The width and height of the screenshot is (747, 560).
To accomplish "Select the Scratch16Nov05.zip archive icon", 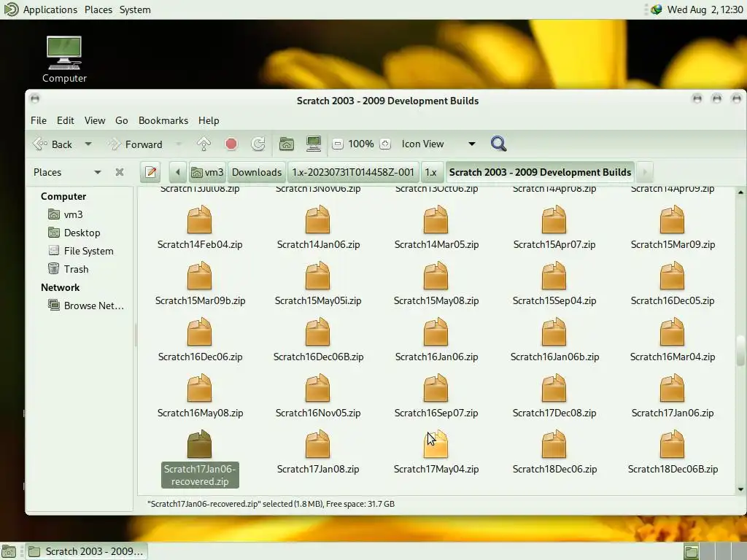I will coord(318,388).
